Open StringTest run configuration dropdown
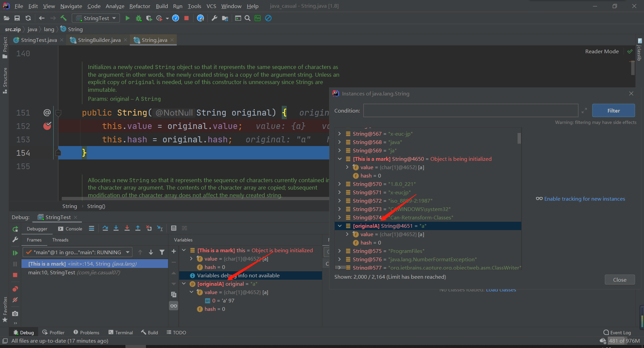 coord(96,18)
